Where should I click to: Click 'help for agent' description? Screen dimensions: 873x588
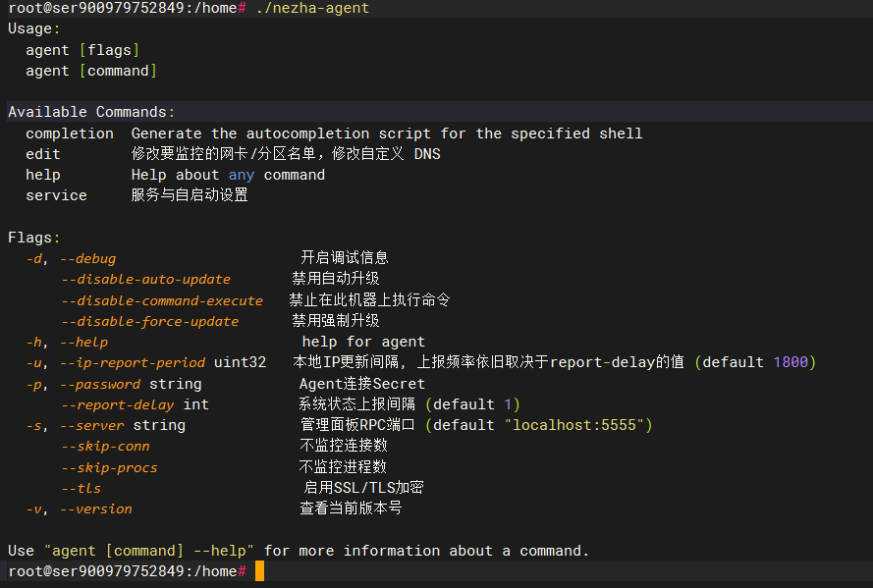pyautogui.click(x=363, y=342)
